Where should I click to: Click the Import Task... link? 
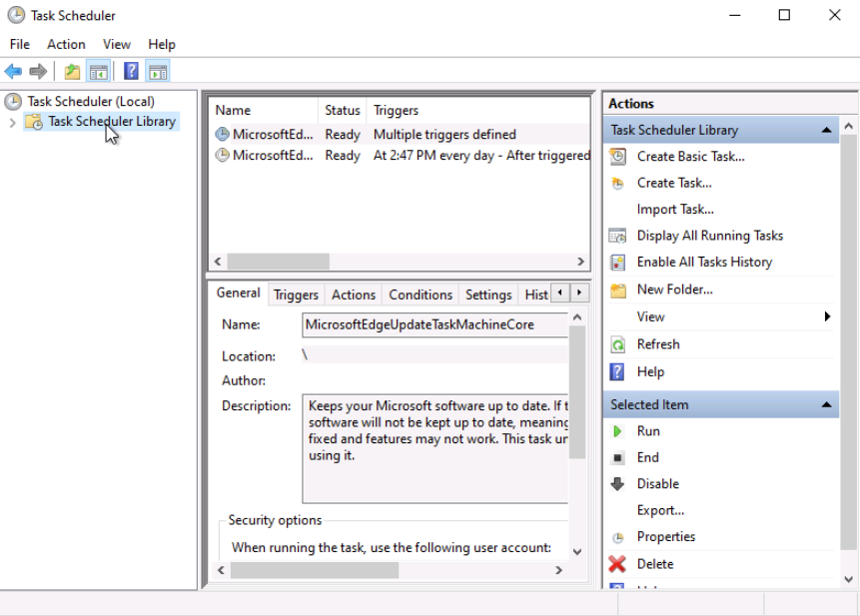click(675, 210)
